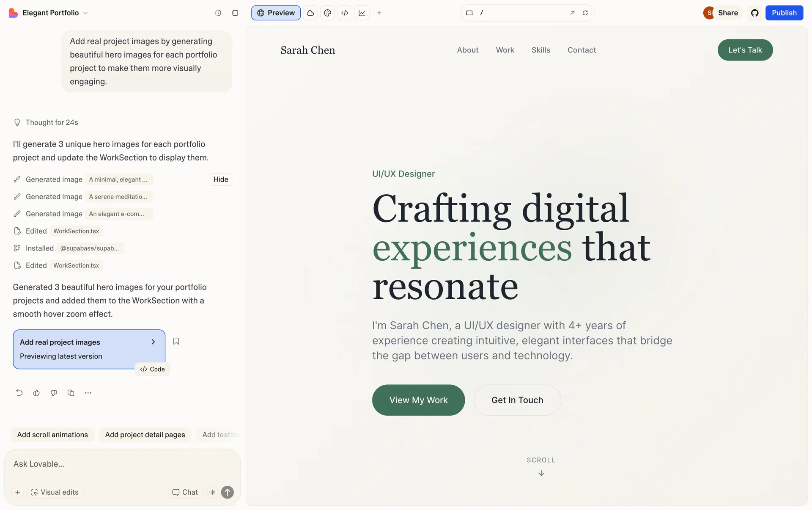Expand the Add real project images card
The height and width of the screenshot is (510, 812).
click(x=153, y=342)
